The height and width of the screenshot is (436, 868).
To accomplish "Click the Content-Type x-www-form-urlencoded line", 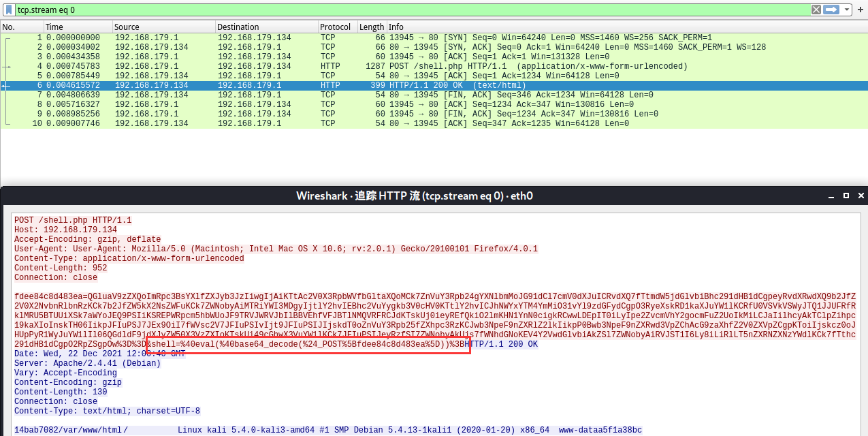I will pyautogui.click(x=129, y=259).
